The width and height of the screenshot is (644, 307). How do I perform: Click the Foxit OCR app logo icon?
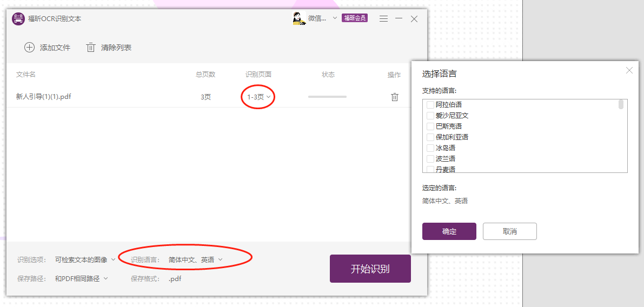pos(18,19)
